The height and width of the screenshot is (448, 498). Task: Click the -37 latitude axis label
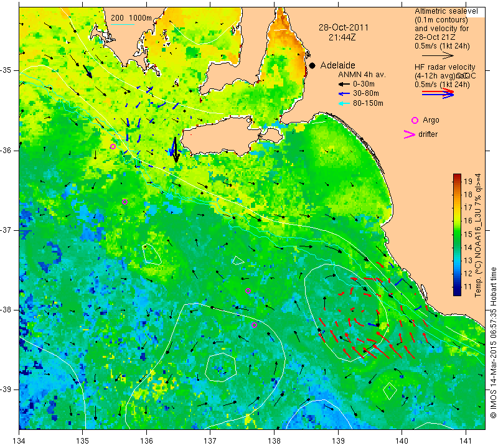(7, 230)
